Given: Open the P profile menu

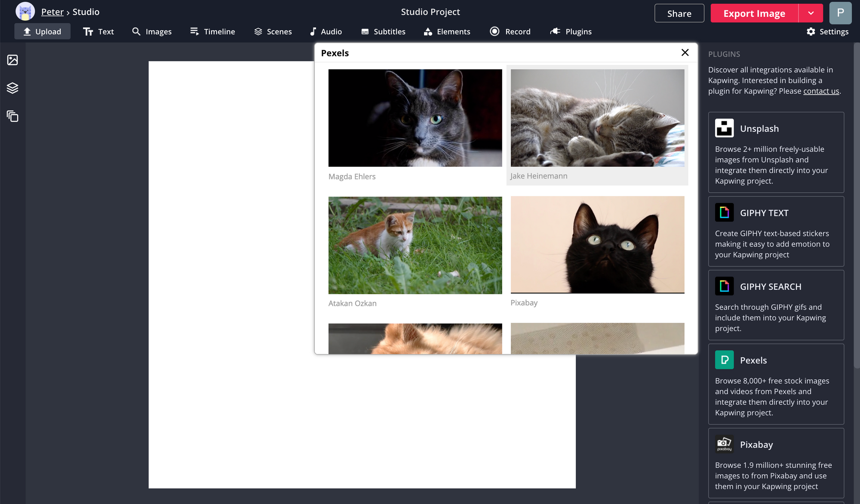Looking at the screenshot, I should click(840, 13).
